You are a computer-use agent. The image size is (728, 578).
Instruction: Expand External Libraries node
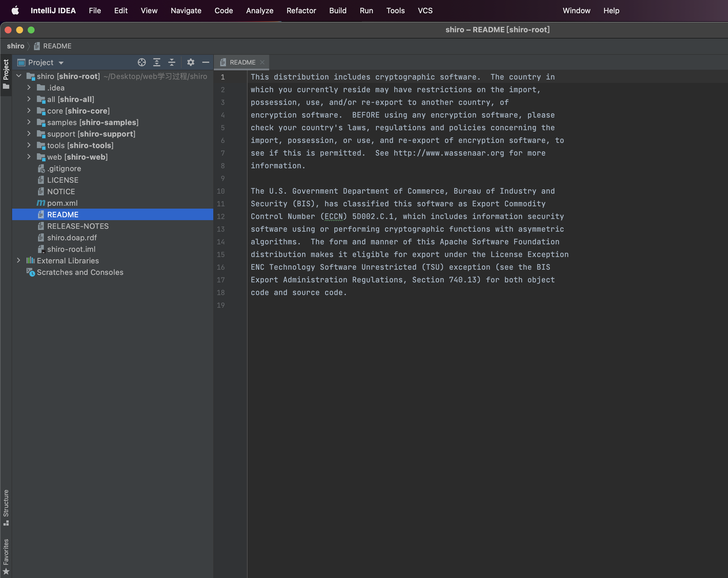[x=18, y=261]
